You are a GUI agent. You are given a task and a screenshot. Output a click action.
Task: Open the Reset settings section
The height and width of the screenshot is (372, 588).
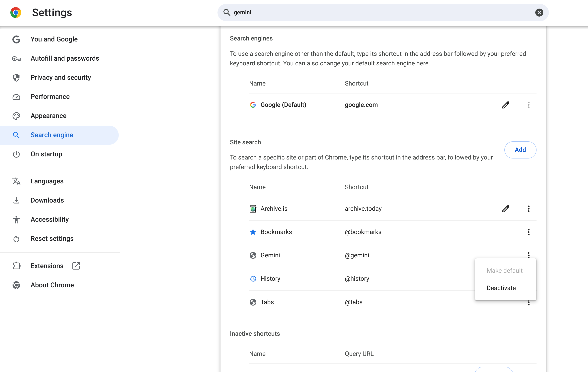point(52,239)
